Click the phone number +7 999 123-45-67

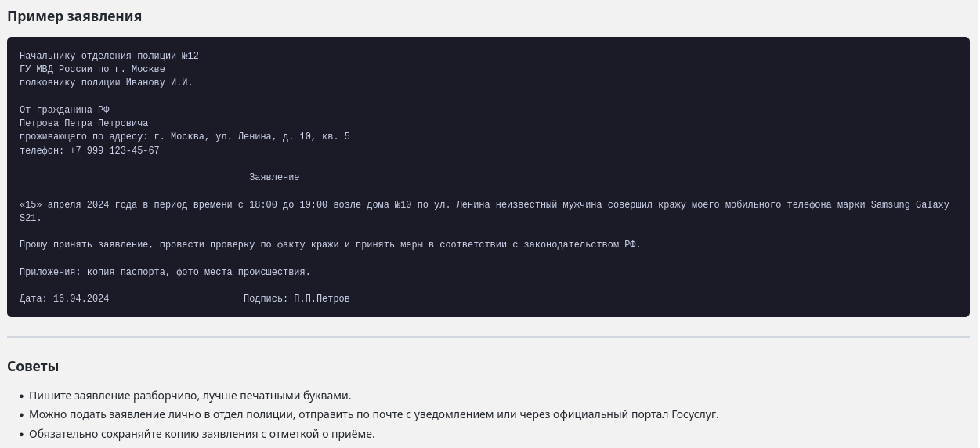(x=114, y=151)
